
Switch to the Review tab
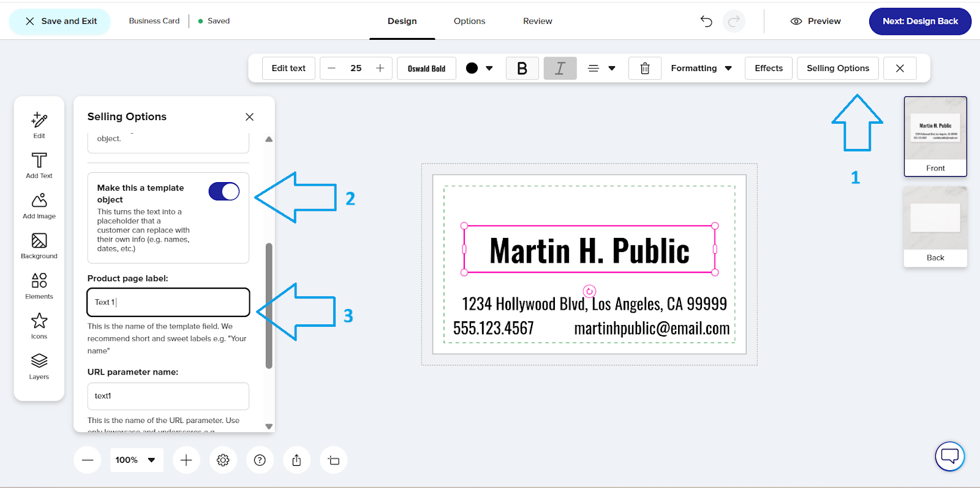pos(537,21)
